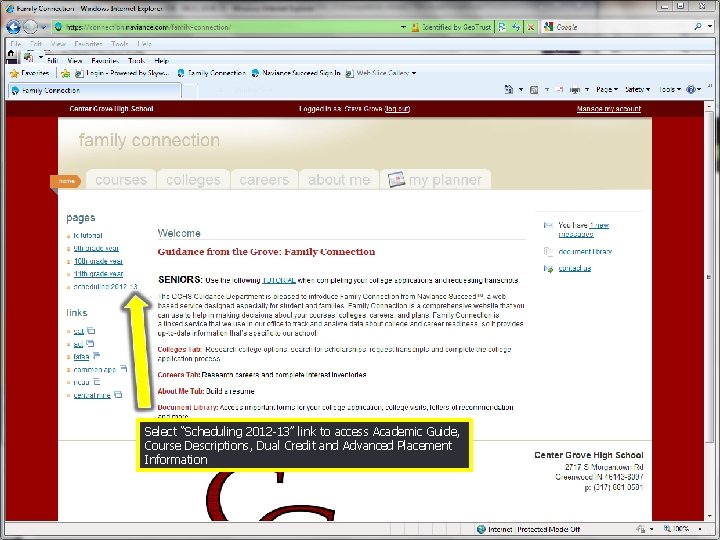
Task: Click the TUTORIAL link in SENIORS line
Action: pyautogui.click(x=279, y=280)
